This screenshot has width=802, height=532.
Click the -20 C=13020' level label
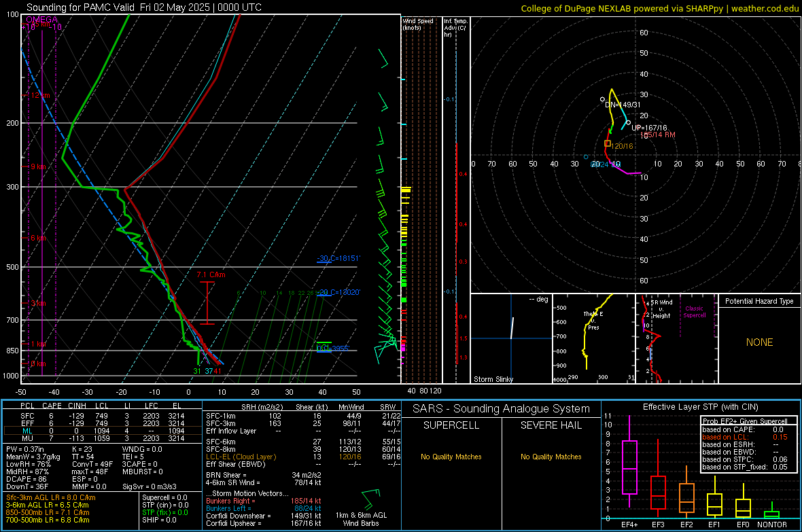point(338,292)
